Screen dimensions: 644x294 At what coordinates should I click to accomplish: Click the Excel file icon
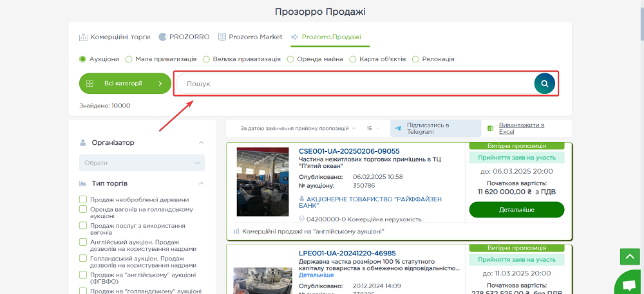tap(490, 128)
